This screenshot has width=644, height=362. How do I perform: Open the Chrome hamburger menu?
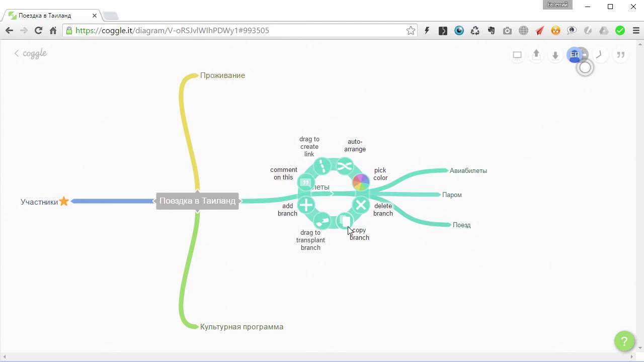(635, 31)
